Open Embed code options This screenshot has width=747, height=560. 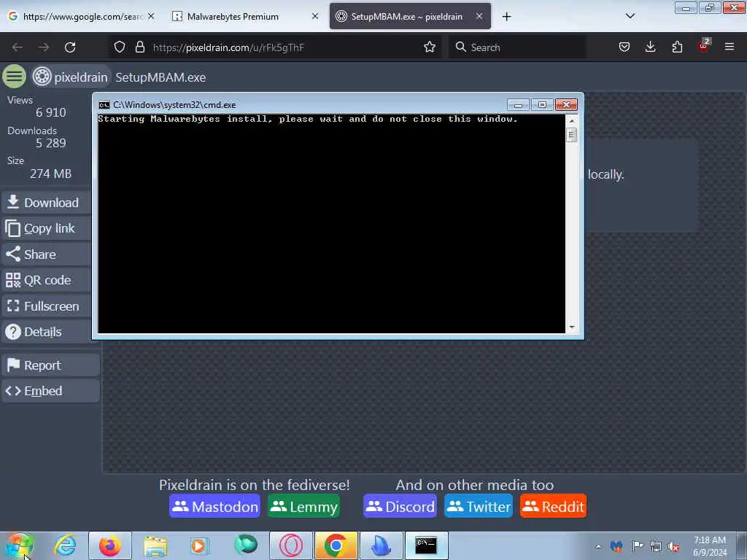pos(50,391)
